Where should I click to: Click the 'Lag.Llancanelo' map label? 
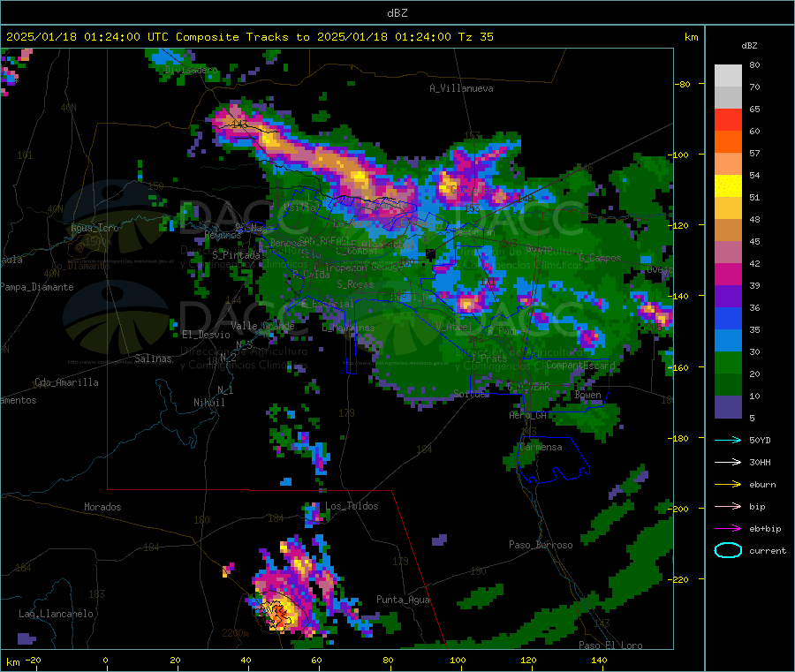pos(56,614)
